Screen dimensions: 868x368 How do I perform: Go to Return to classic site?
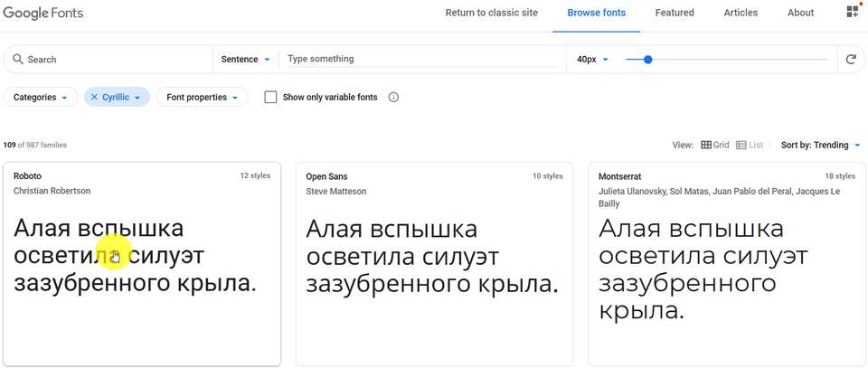pos(492,13)
